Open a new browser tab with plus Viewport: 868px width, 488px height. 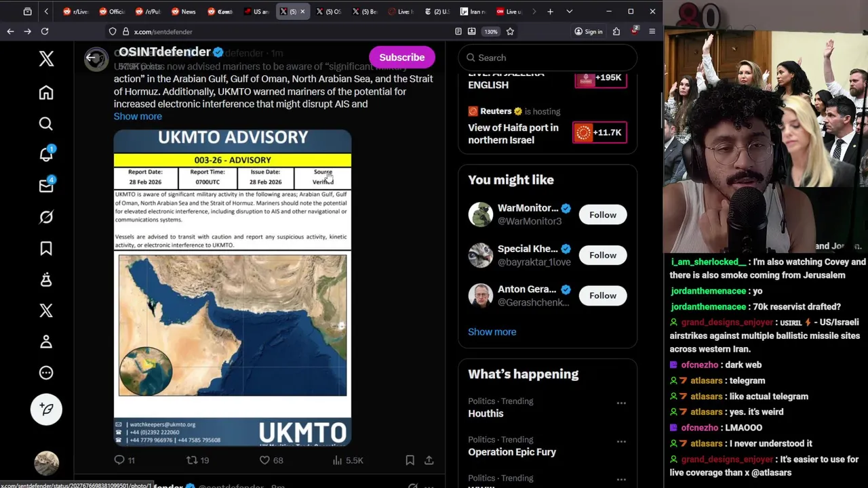pos(550,12)
